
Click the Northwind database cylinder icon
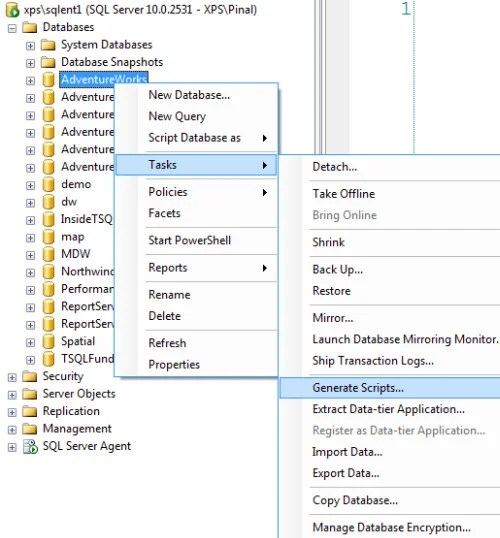tap(48, 271)
